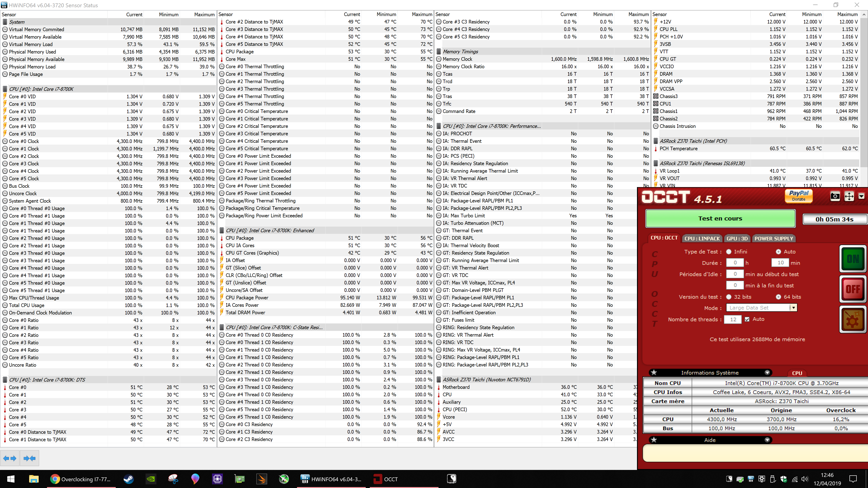Image resolution: width=868 pixels, height=488 pixels.
Task: Click the Test en cours status bar
Action: [x=720, y=218]
